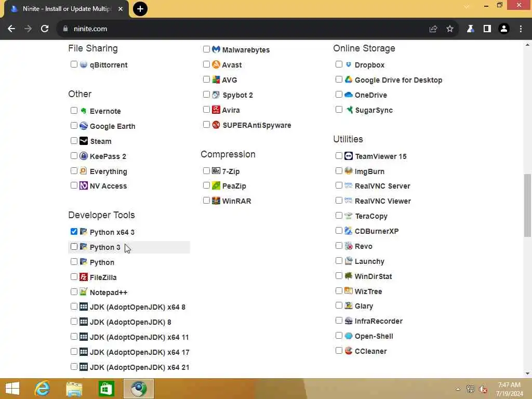
Task: Click the 'Revo' label
Action: coord(363,246)
